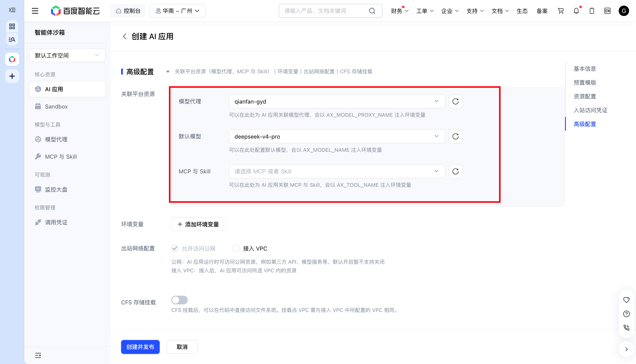Expand the 财务 menu
Screen dimensions: 636x364
point(400,11)
